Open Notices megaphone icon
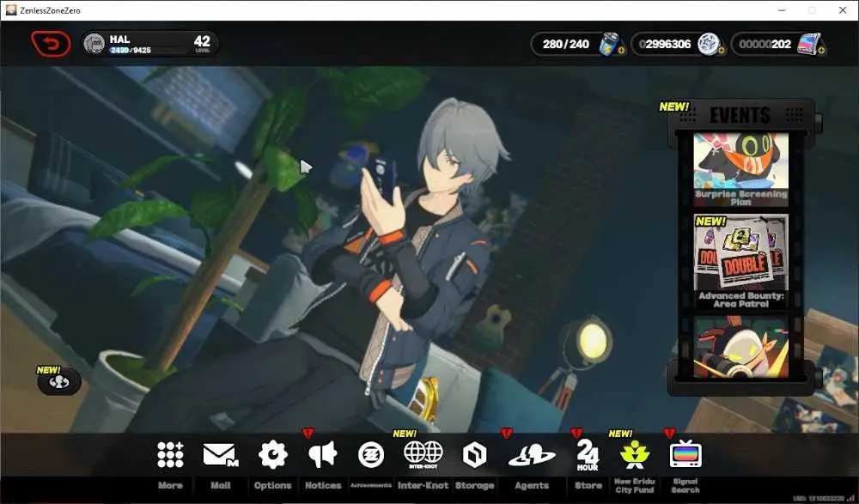This screenshot has width=859, height=504. pos(322,455)
